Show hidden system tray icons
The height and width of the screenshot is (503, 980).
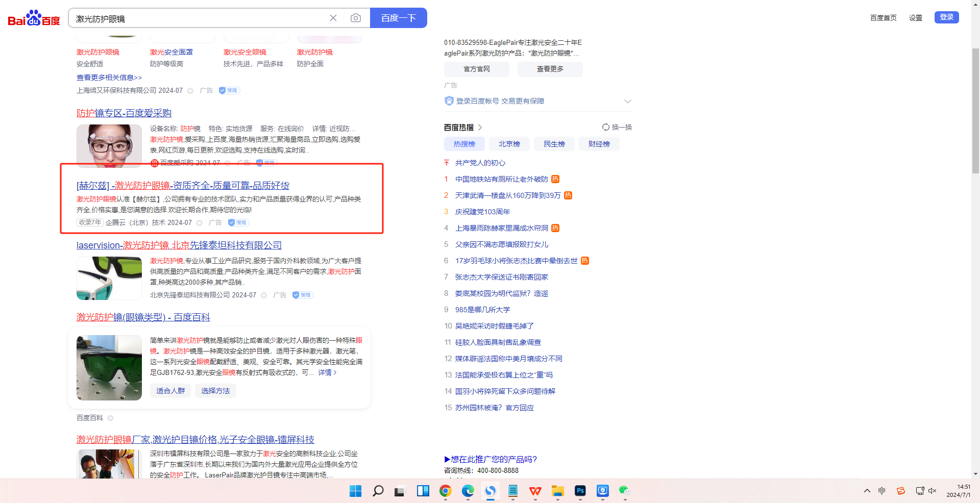point(867,491)
